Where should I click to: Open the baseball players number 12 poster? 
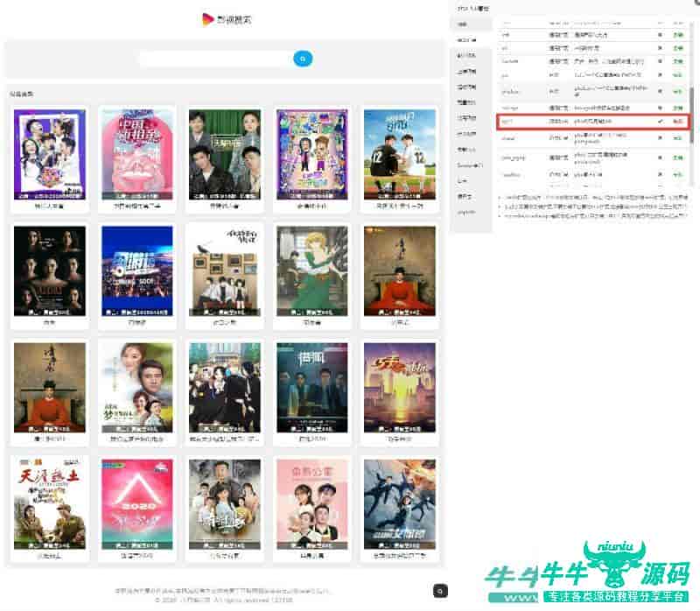[x=400, y=155]
